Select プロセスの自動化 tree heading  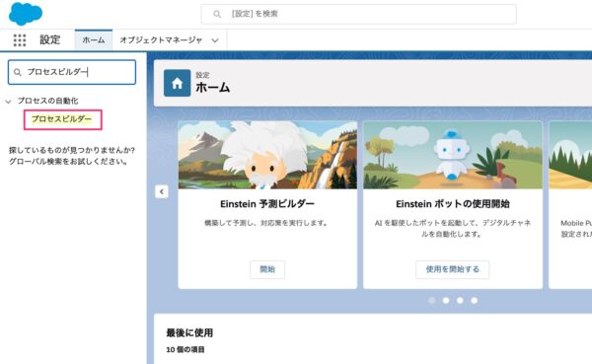pos(48,101)
